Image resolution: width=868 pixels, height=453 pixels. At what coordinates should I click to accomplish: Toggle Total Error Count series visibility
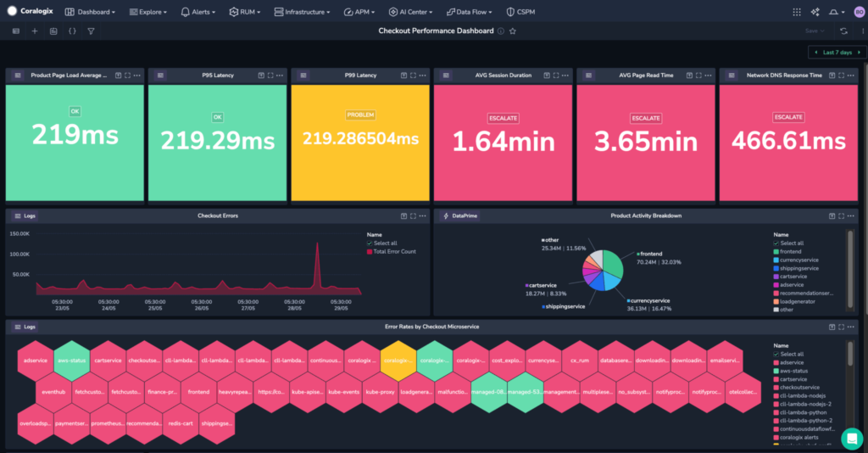pyautogui.click(x=391, y=251)
